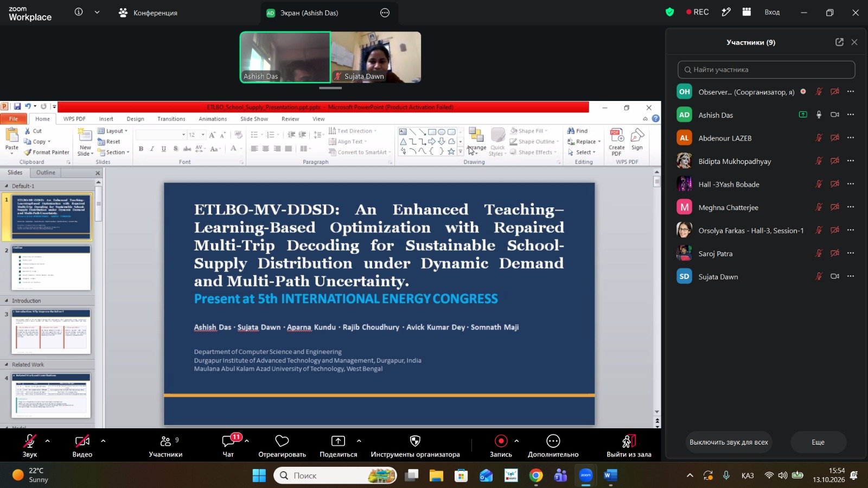Open the Конференция tab
The width and height of the screenshot is (868, 488).
coord(148,12)
